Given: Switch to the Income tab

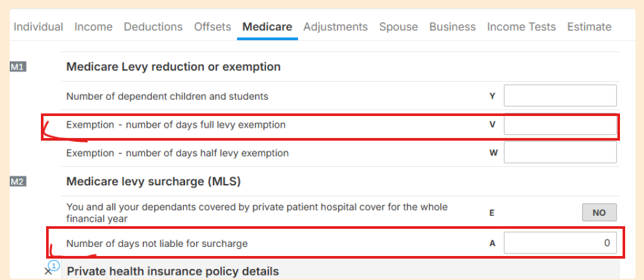Looking at the screenshot, I should 93,27.
